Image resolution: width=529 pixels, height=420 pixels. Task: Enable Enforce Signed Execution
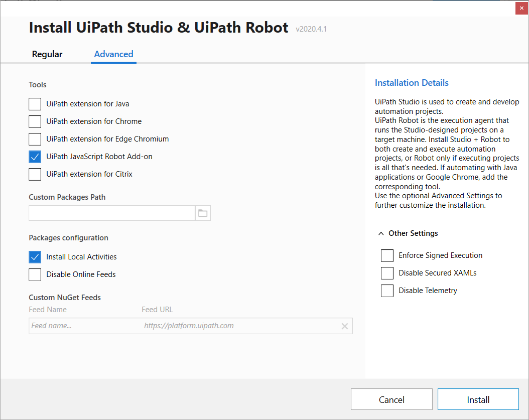tap(387, 256)
